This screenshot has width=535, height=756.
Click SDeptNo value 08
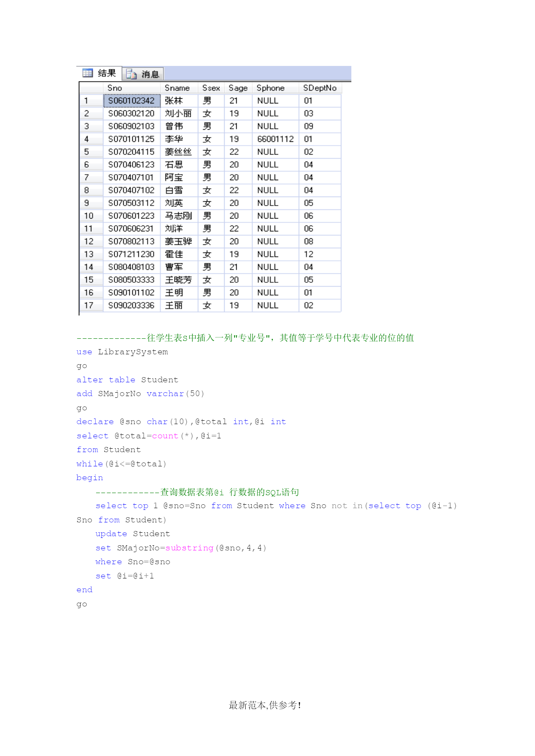pos(320,241)
